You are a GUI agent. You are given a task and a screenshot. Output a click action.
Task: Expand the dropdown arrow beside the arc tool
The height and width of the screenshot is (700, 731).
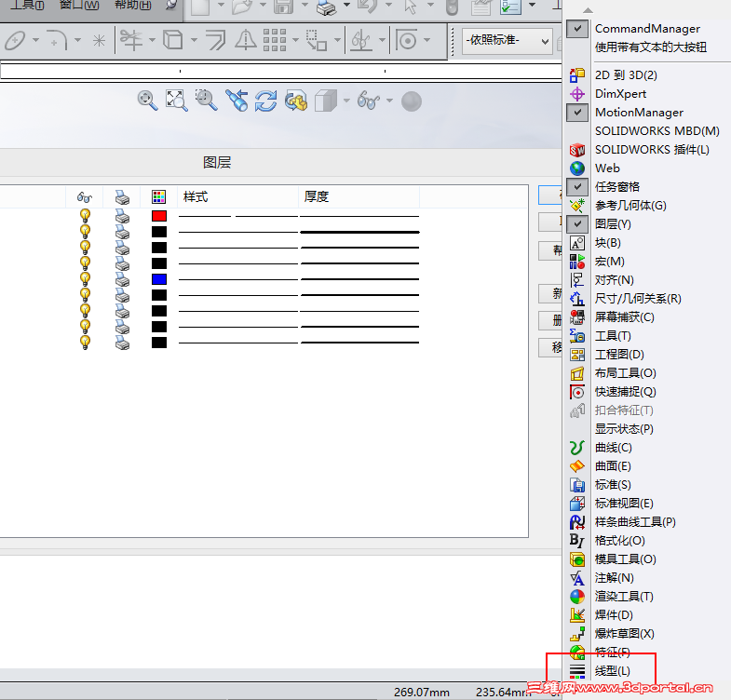77,40
